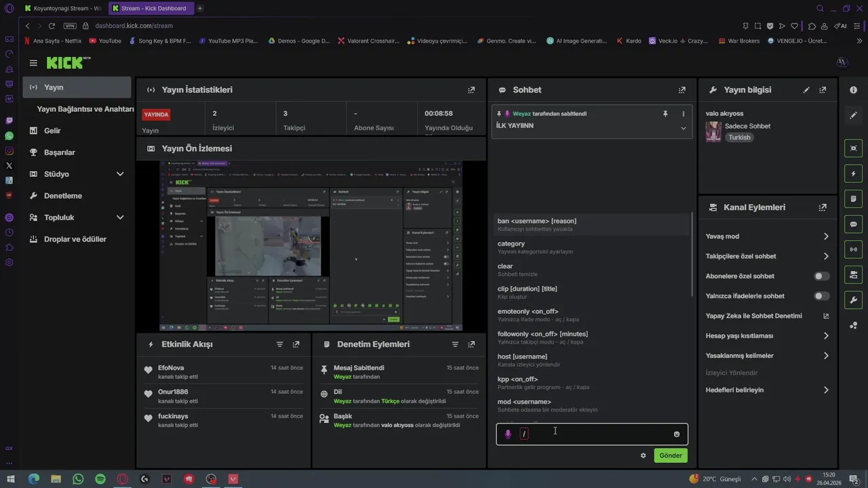Image resolution: width=868 pixels, height=488 pixels.
Task: Open the user avatar in top right
Action: click(x=842, y=62)
